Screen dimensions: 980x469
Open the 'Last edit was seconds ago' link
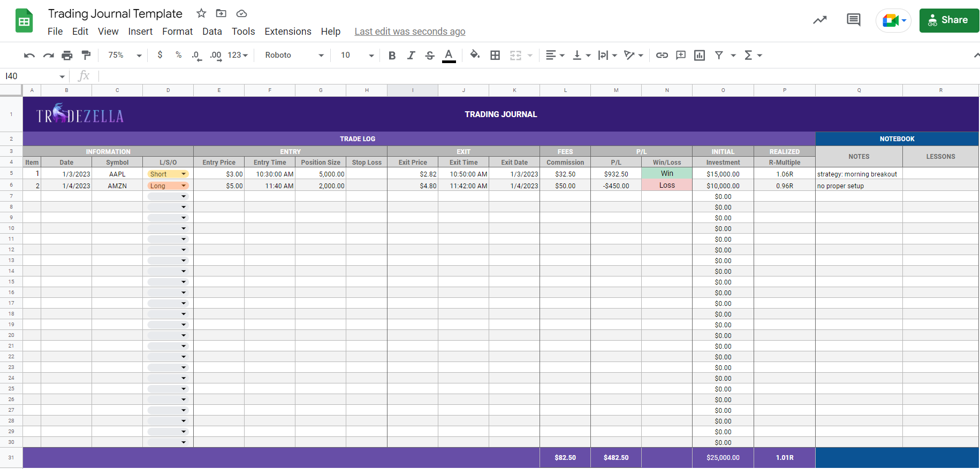tap(409, 32)
